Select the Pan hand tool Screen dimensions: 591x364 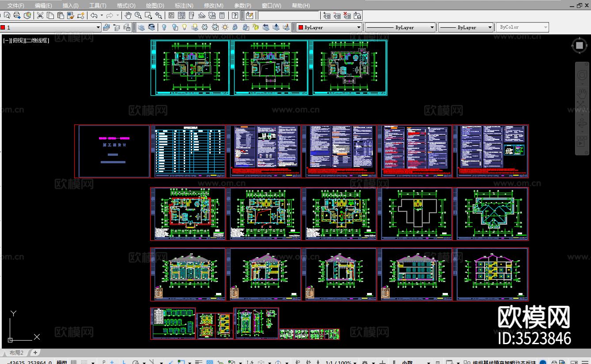128,15
